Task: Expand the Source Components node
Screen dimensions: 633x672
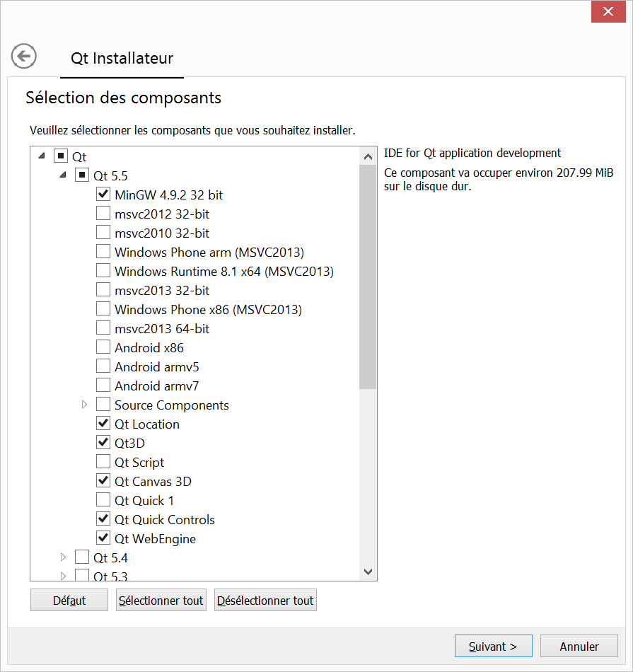Action: coord(84,405)
